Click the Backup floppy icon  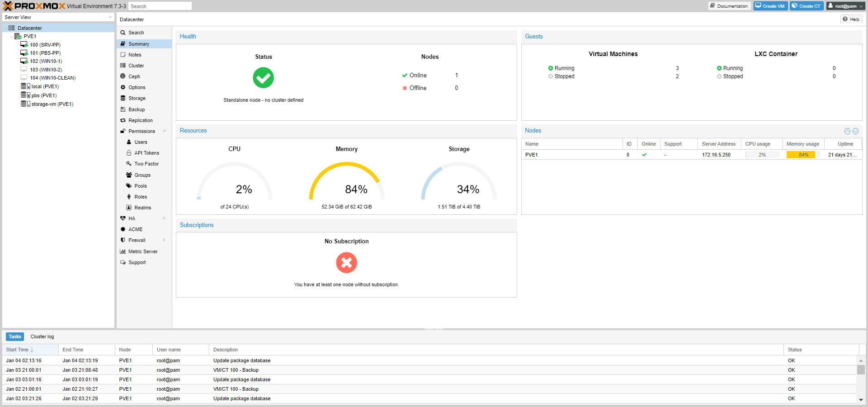[123, 109]
